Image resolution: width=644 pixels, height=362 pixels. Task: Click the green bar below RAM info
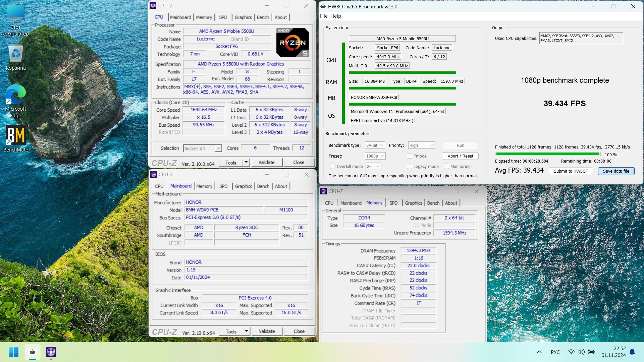pos(402,88)
